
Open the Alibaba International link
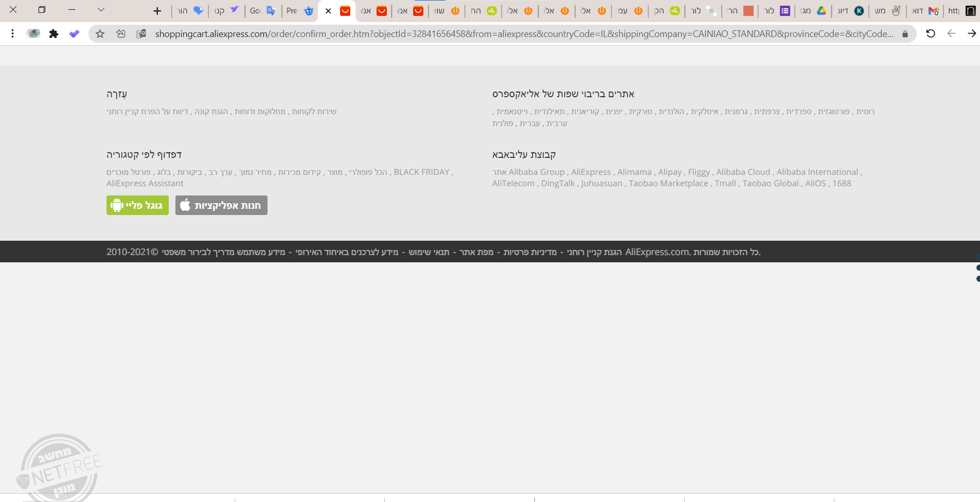pyautogui.click(x=817, y=172)
